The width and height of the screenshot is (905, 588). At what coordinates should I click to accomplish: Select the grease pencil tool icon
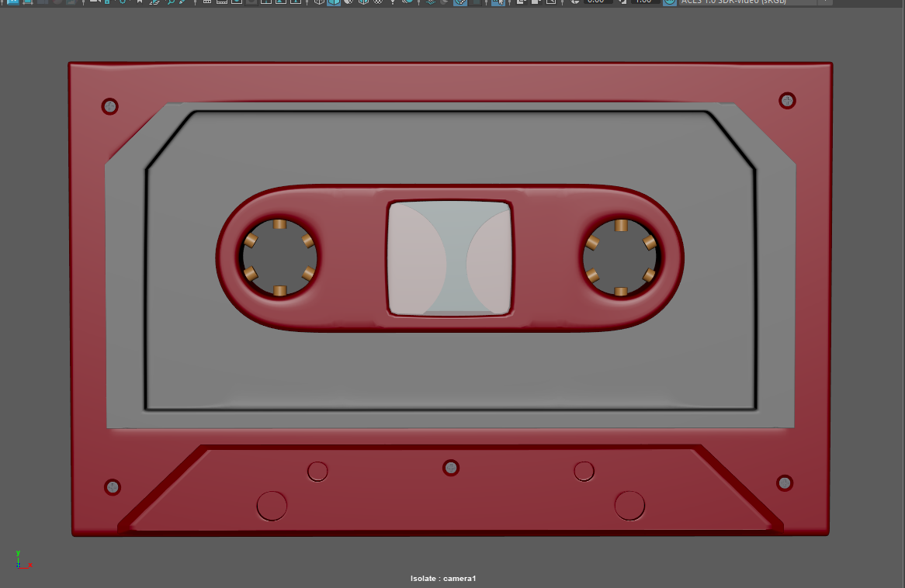click(x=182, y=2)
